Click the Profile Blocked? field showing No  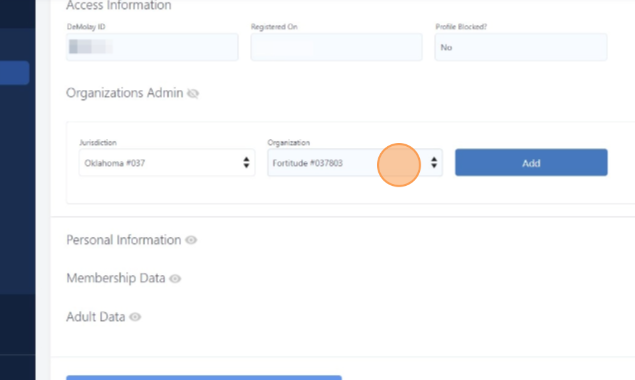[521, 47]
